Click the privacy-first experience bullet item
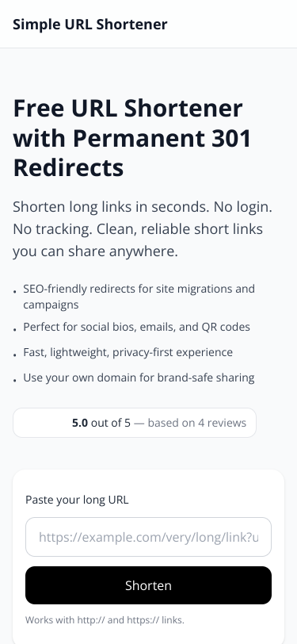This screenshot has width=297, height=644. [x=128, y=352]
